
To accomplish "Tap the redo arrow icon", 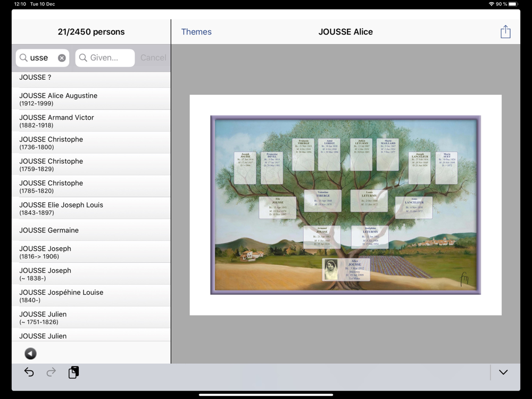I will click(51, 372).
